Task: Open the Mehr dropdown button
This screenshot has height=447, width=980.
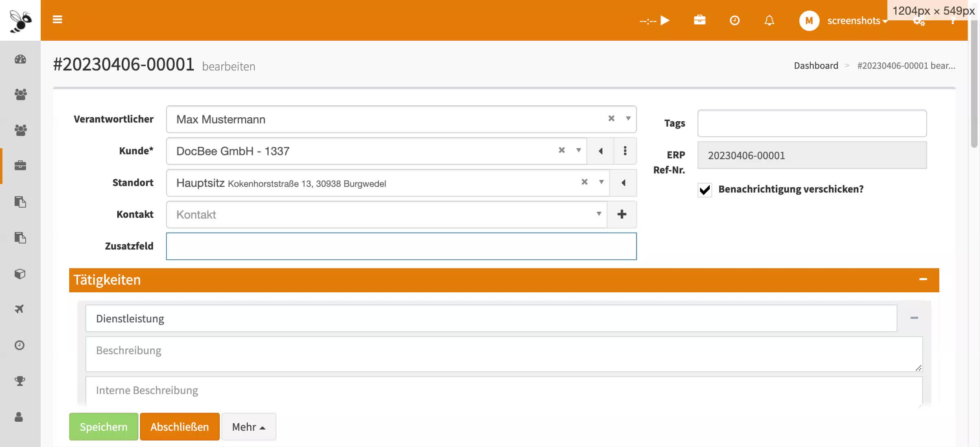Action: tap(248, 427)
